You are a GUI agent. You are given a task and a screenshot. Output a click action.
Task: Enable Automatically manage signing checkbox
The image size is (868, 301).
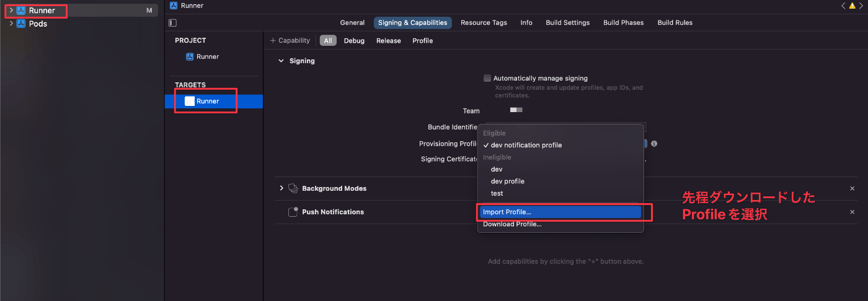click(487, 79)
